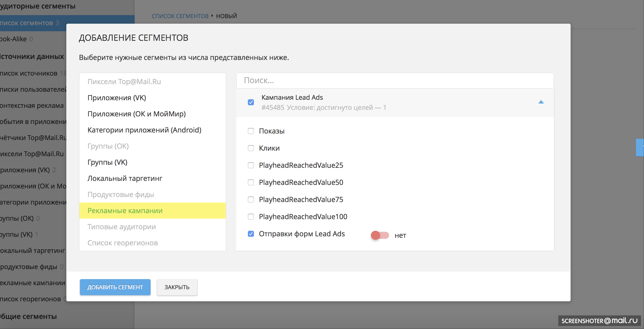Click the Закрыть button
The width and height of the screenshot is (644, 329).
[177, 287]
